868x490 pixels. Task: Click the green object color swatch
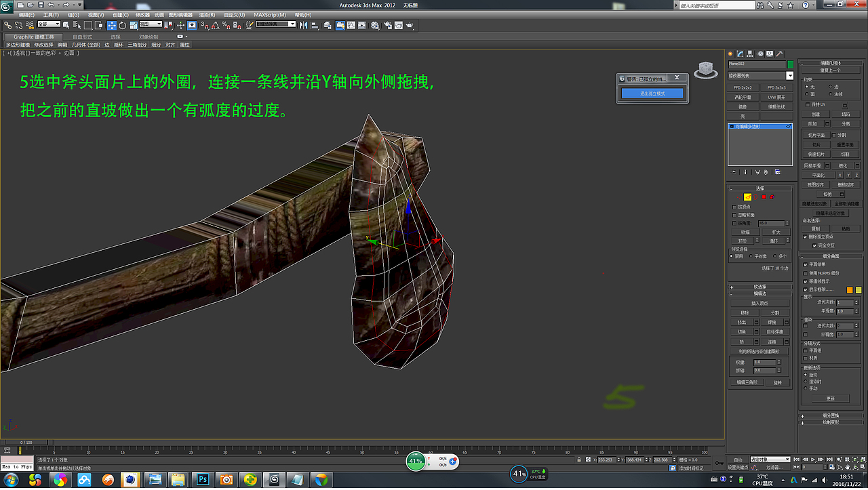(x=791, y=64)
